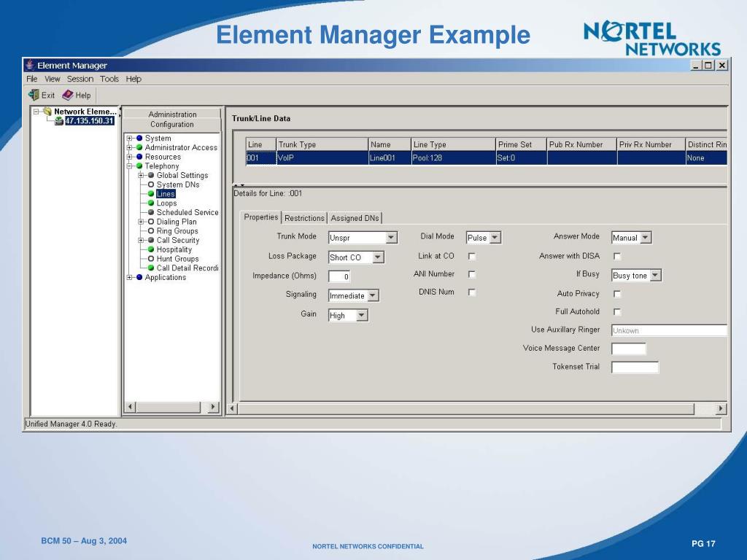Expand the System tree node
This screenshot has width=747, height=560.
point(129,138)
